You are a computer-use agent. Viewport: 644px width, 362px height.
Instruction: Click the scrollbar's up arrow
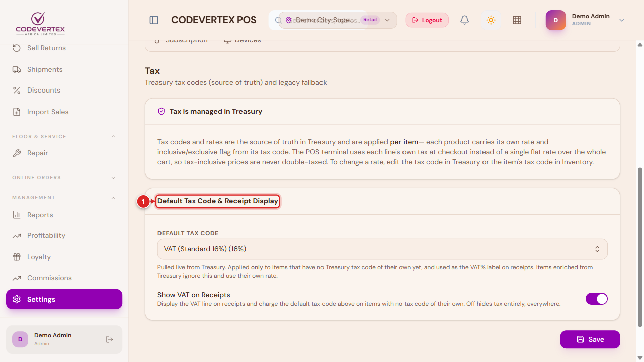[640, 44]
